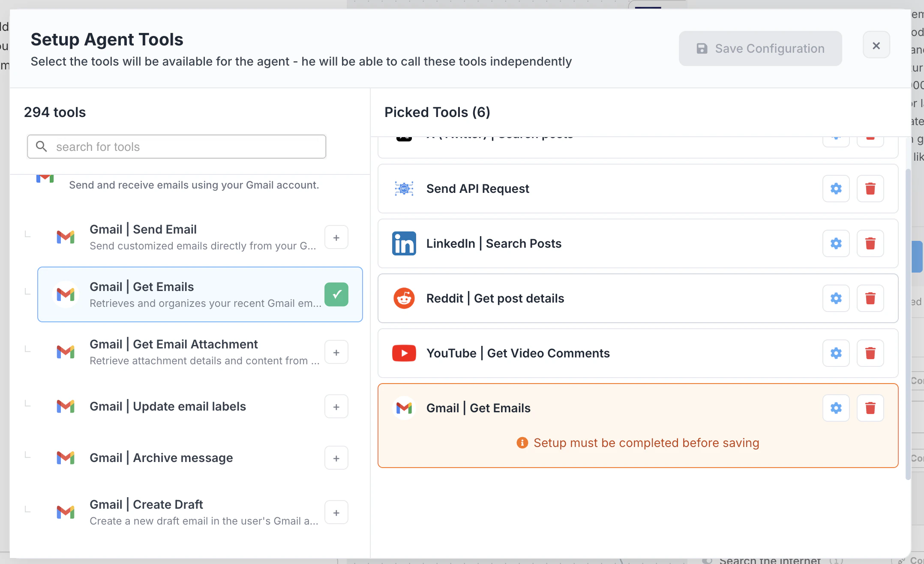Click Gmail icon beside Get Email Attachment
This screenshot has height=564, width=924.
66,352
